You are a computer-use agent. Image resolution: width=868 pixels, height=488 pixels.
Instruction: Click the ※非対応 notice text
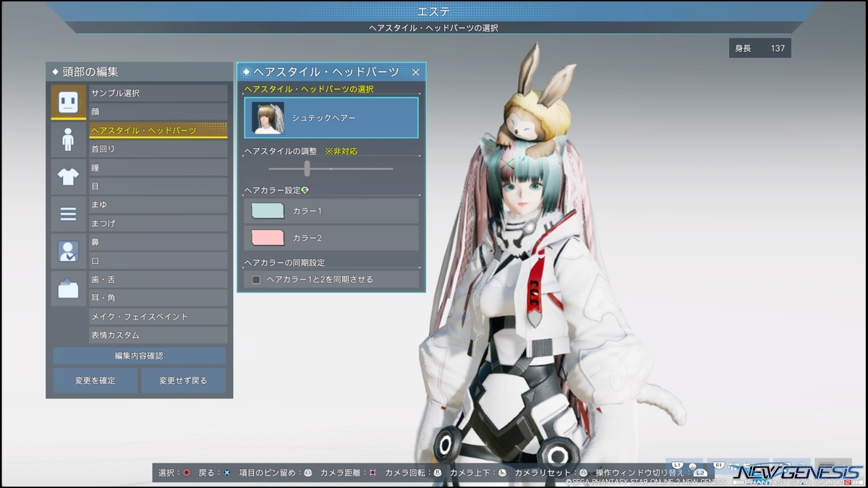pyautogui.click(x=341, y=151)
